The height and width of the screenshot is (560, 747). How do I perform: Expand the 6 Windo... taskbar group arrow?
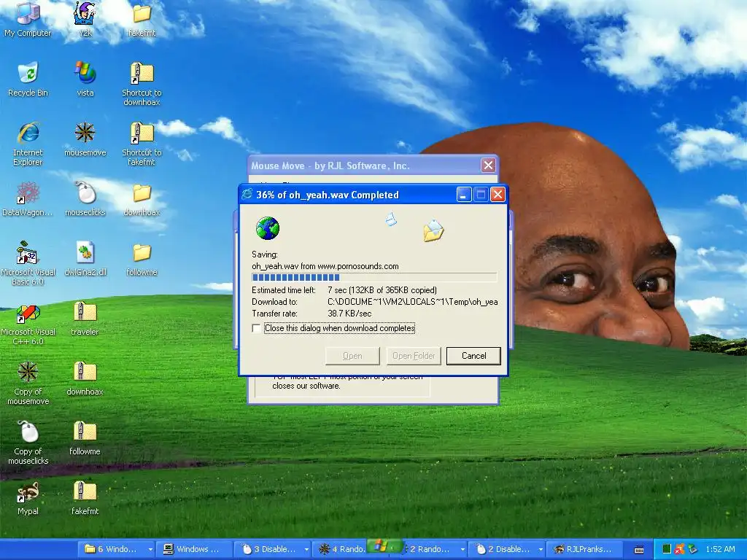[150, 549]
